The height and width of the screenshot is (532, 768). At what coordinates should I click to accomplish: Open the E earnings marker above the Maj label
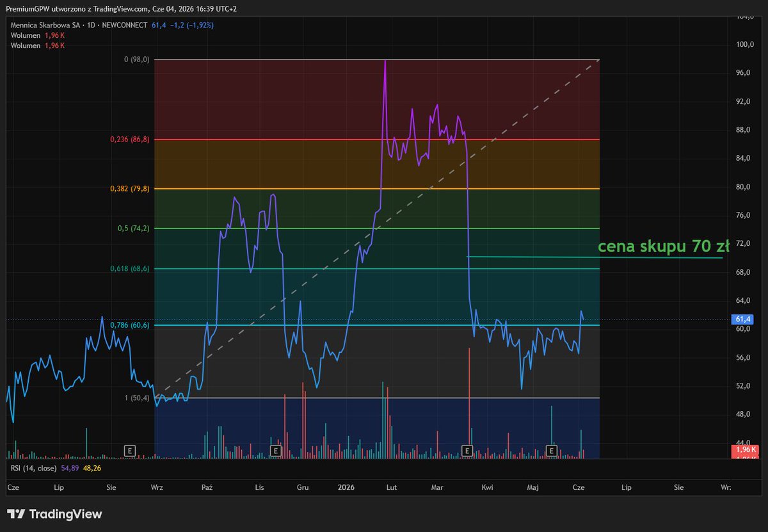[552, 451]
